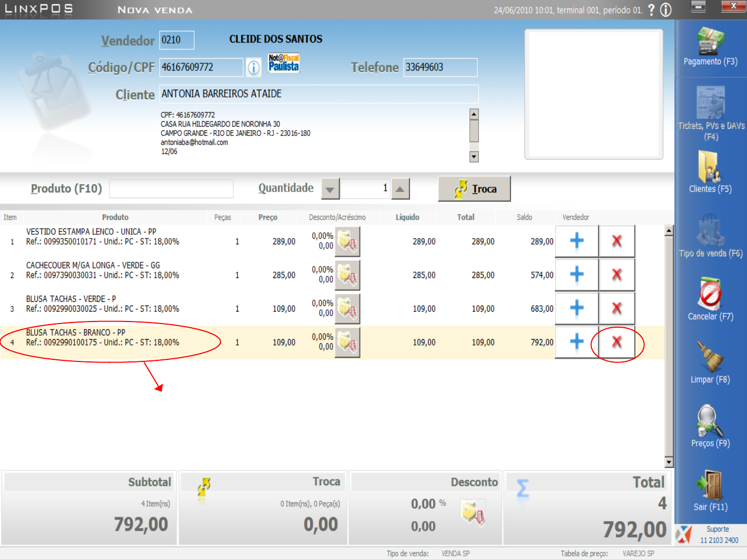Apply discount on CACHECOUER M/GA LONGA row
The height and width of the screenshot is (560, 747).
pos(347,275)
